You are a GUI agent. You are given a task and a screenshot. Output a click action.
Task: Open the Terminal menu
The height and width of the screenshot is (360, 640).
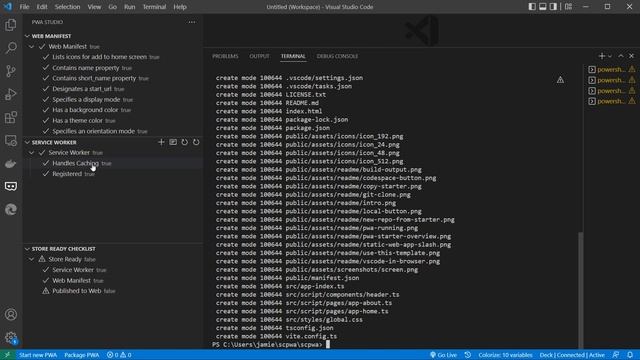coord(154,7)
